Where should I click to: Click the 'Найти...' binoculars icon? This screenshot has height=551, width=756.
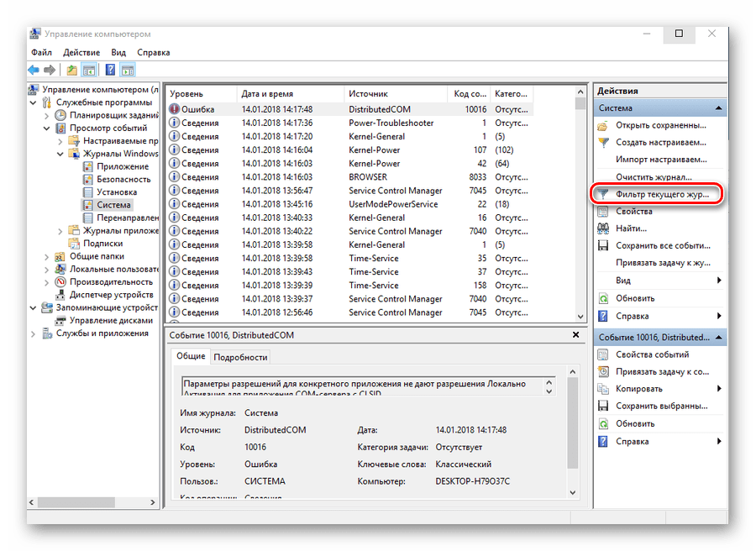[602, 228]
